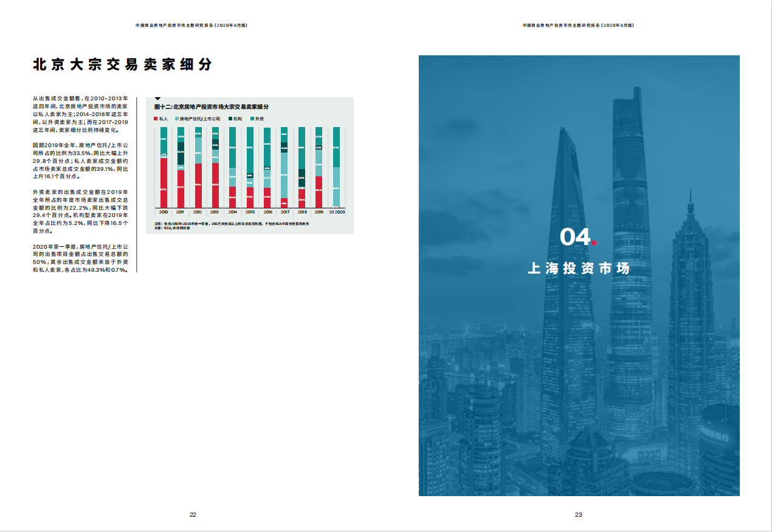The height and width of the screenshot is (532, 772).
Task: Click the heading 北京大宗交易卖家细分
Action: (x=122, y=64)
